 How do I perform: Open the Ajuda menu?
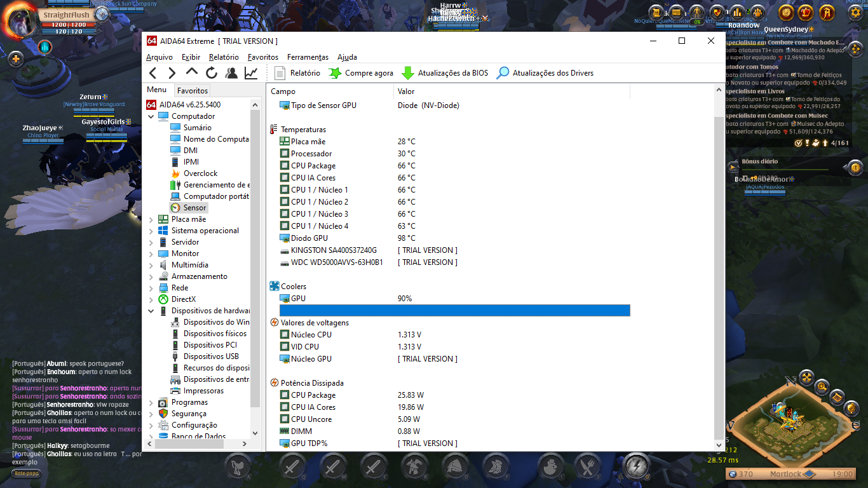pos(347,57)
